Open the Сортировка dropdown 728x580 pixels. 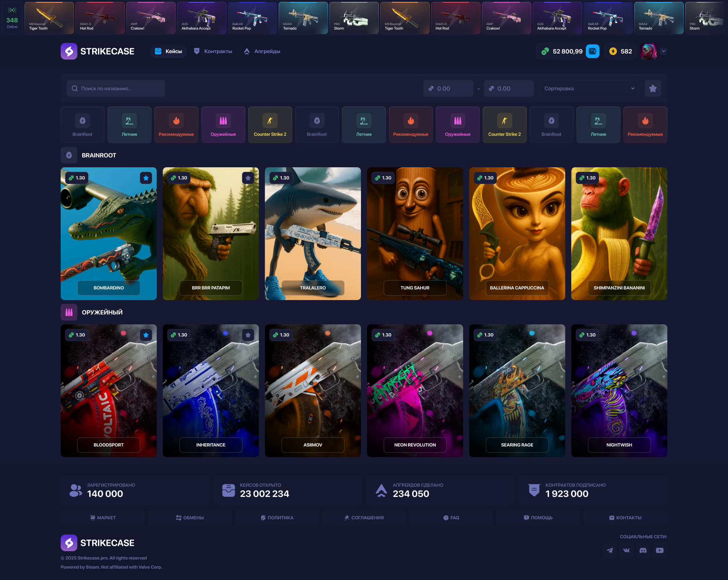click(589, 88)
